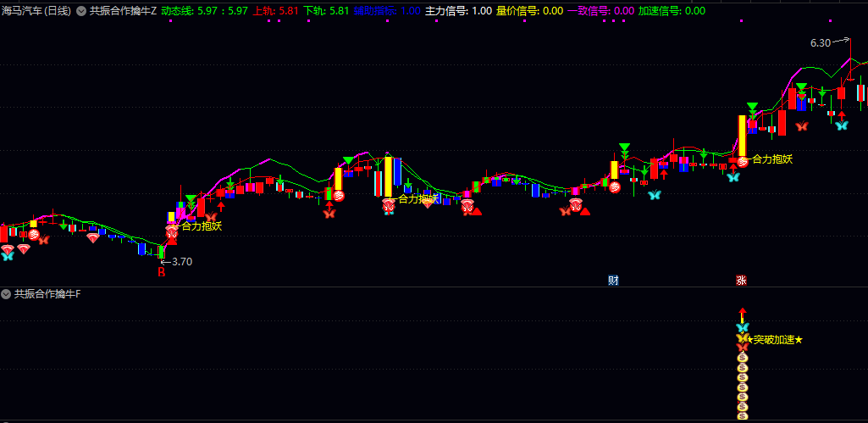Open the 财 financial info marker

click(613, 281)
